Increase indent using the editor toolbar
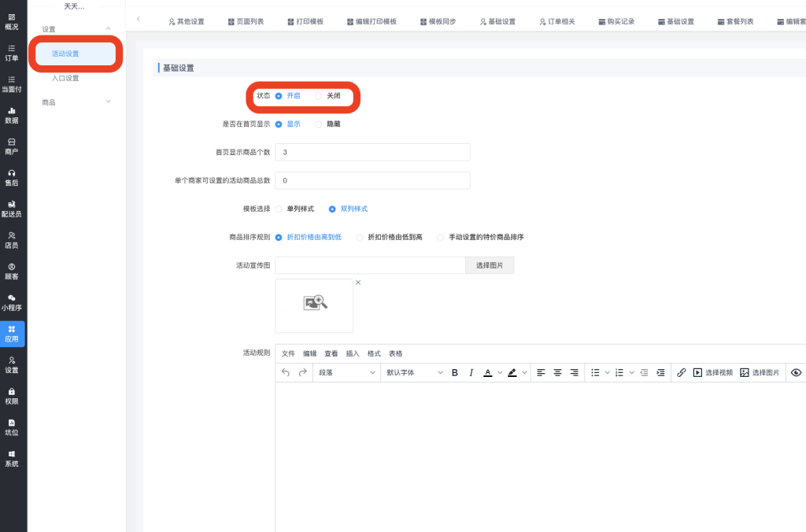This screenshot has height=532, width=806. [660, 373]
